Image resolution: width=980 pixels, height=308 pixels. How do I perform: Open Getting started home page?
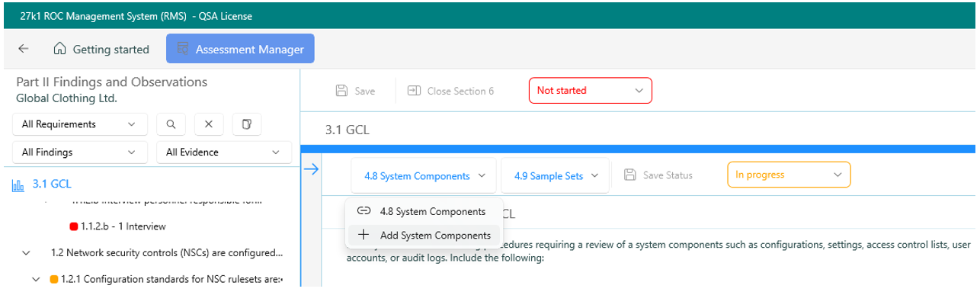point(101,49)
